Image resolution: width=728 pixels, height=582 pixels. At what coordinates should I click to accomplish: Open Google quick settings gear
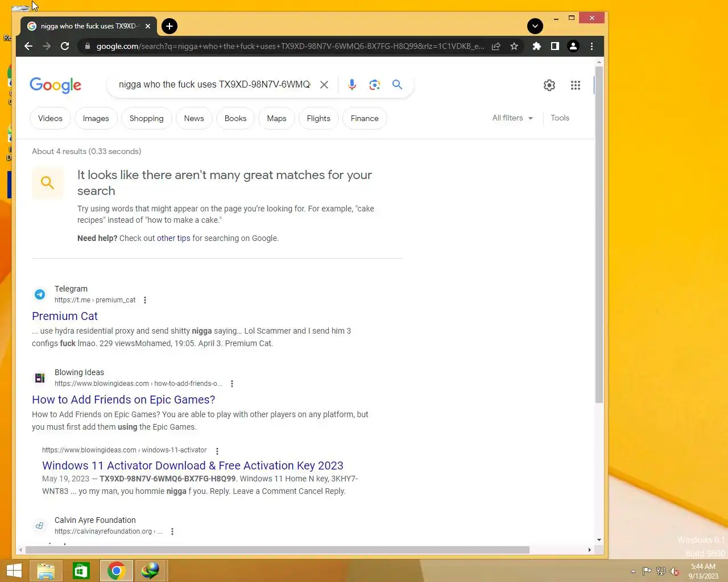(549, 85)
